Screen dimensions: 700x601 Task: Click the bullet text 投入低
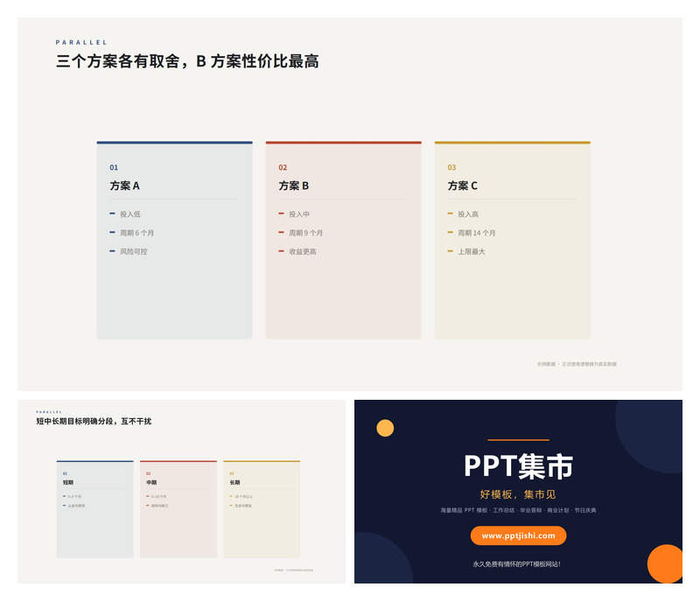[x=129, y=214]
